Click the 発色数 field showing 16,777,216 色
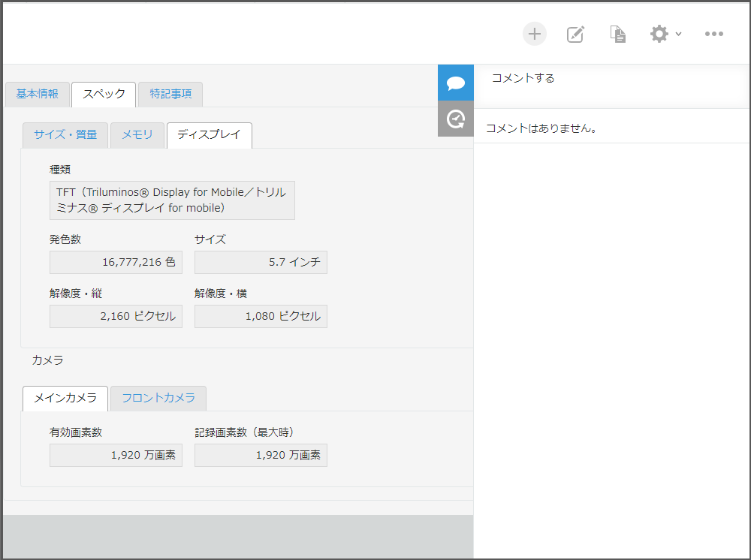The image size is (751, 560). tap(116, 262)
